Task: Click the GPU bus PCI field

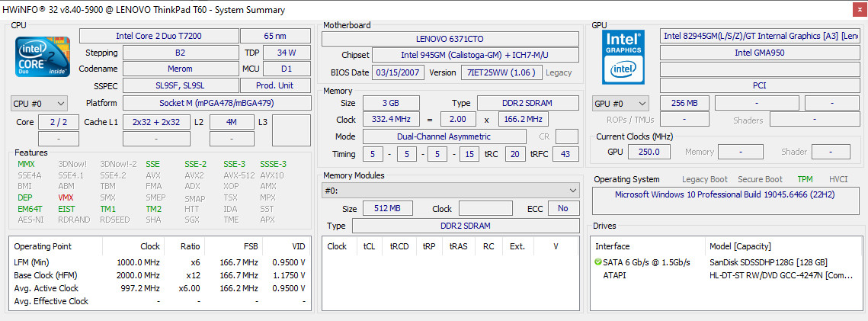Action: 760,86
